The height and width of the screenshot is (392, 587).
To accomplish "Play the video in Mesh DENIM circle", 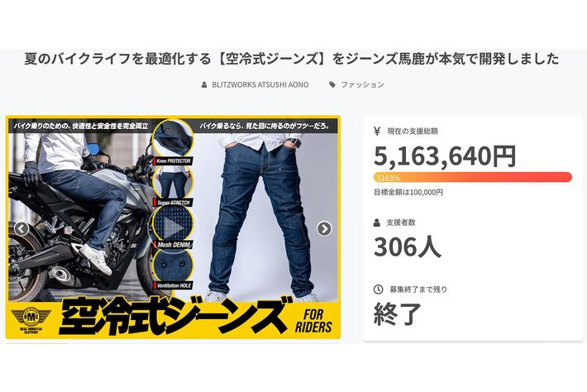I will pos(173,227).
